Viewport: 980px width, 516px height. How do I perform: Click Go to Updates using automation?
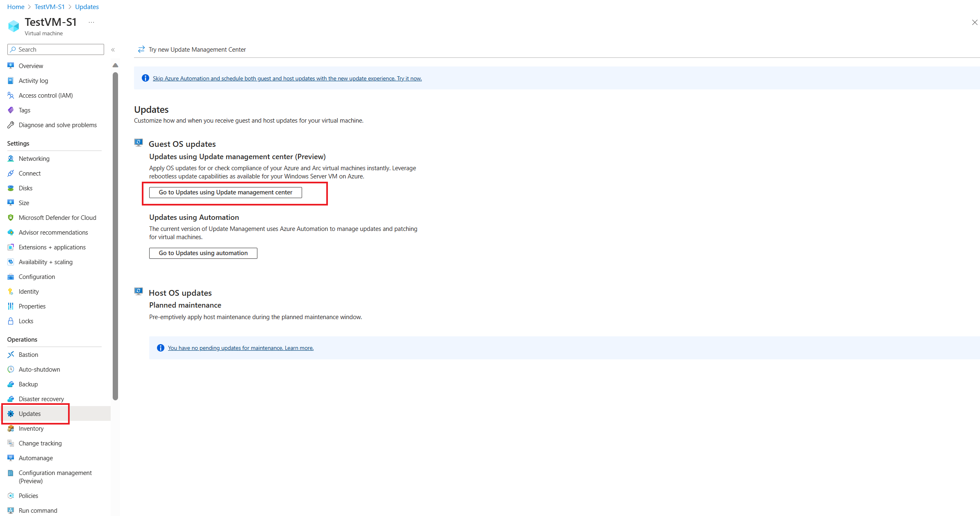[x=203, y=253]
